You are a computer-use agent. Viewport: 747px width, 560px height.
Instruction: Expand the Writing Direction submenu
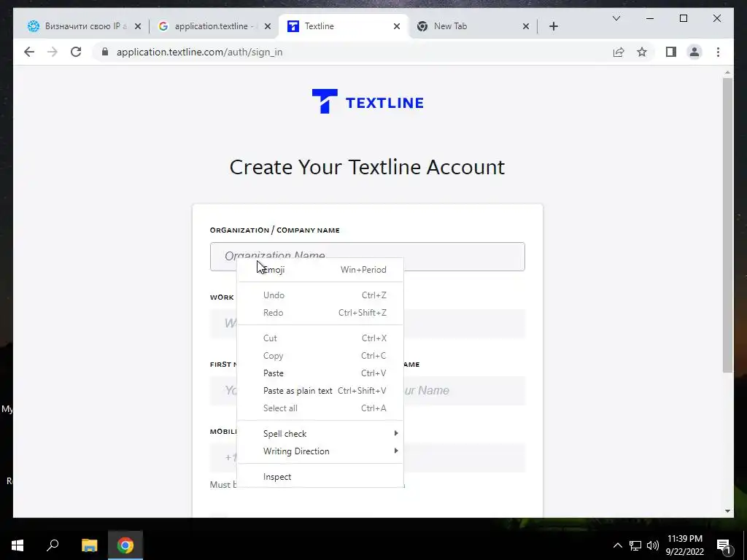click(320, 451)
